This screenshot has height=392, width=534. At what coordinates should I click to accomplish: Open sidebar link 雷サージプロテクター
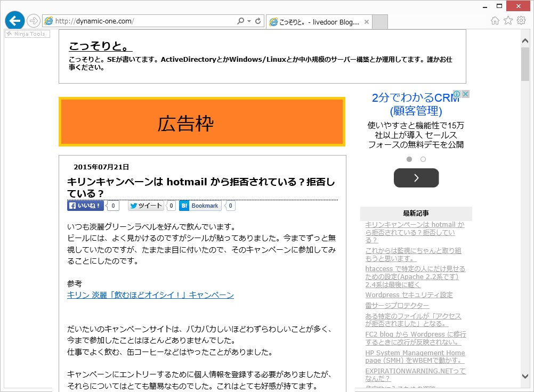(x=397, y=306)
